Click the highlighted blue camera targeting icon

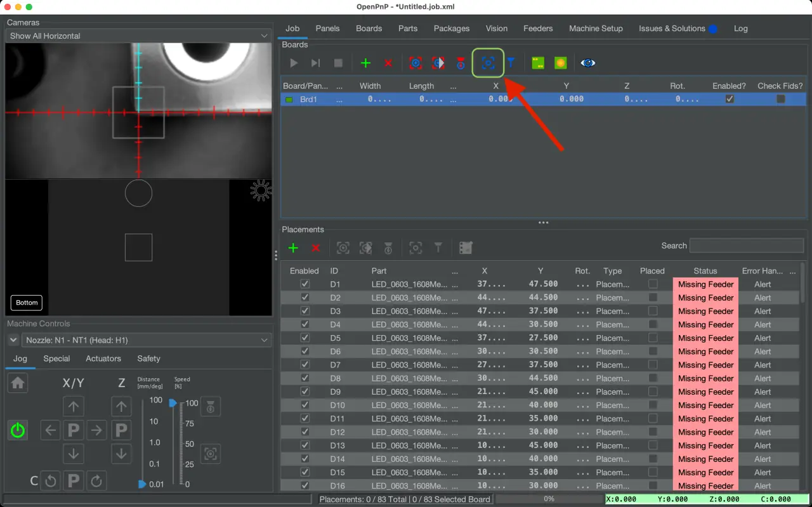pos(488,63)
